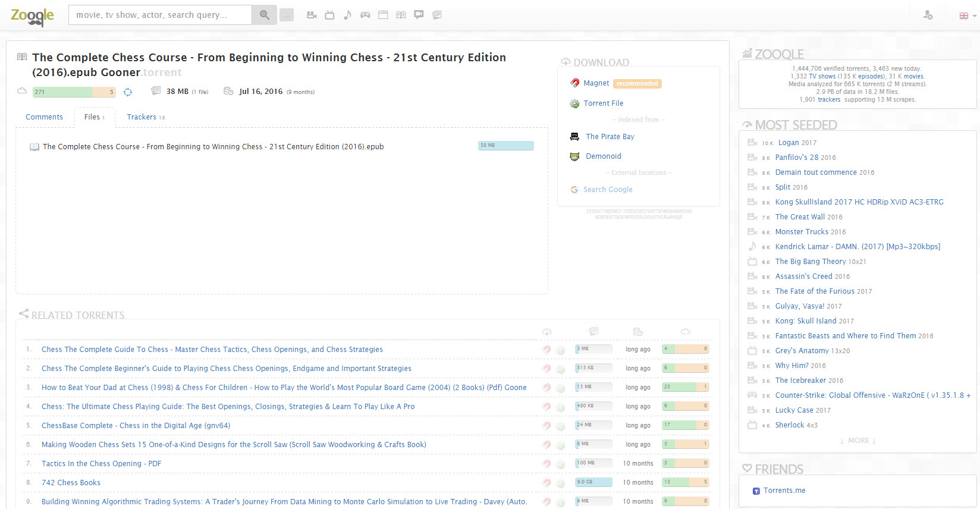980x509 pixels.
Task: Click the user account icon
Action: click(928, 15)
